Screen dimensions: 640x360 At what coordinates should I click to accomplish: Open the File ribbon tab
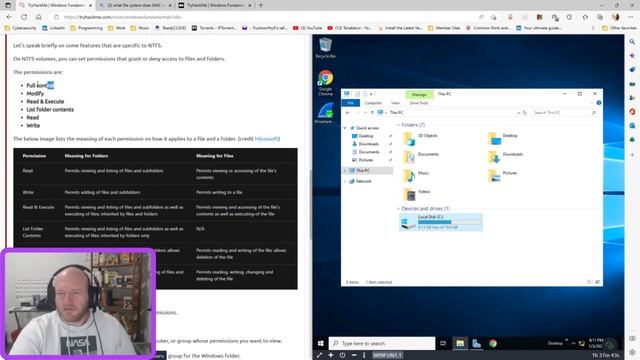pyautogui.click(x=350, y=103)
